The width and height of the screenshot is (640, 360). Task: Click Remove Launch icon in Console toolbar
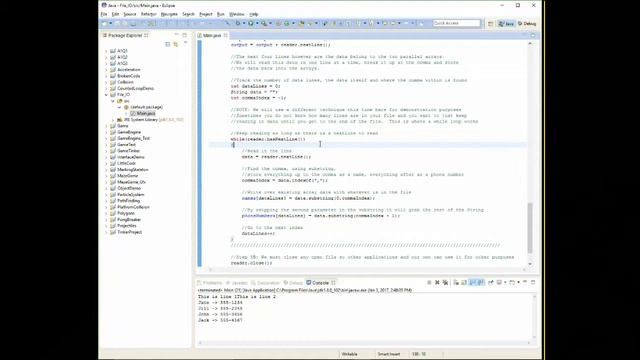coord(437,282)
